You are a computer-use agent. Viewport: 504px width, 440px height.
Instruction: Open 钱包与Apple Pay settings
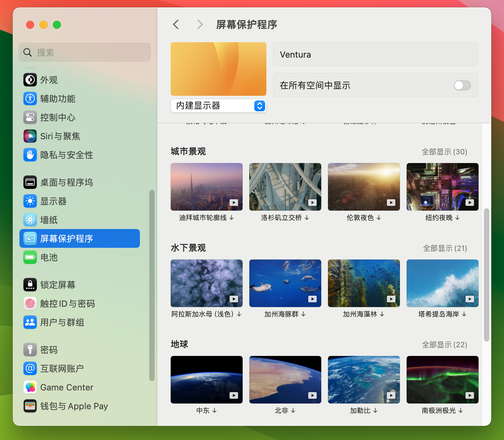(x=74, y=406)
